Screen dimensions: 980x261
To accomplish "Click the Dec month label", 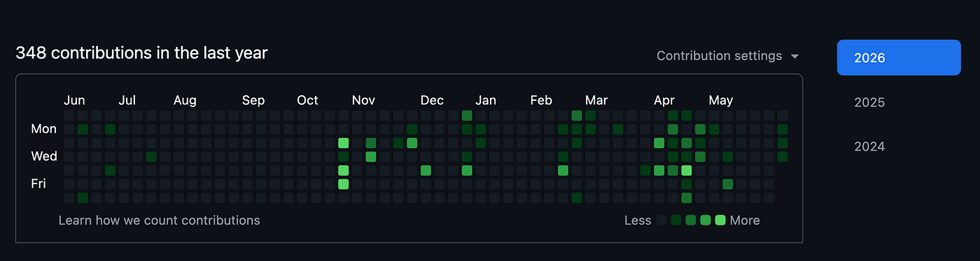I will pyautogui.click(x=432, y=100).
